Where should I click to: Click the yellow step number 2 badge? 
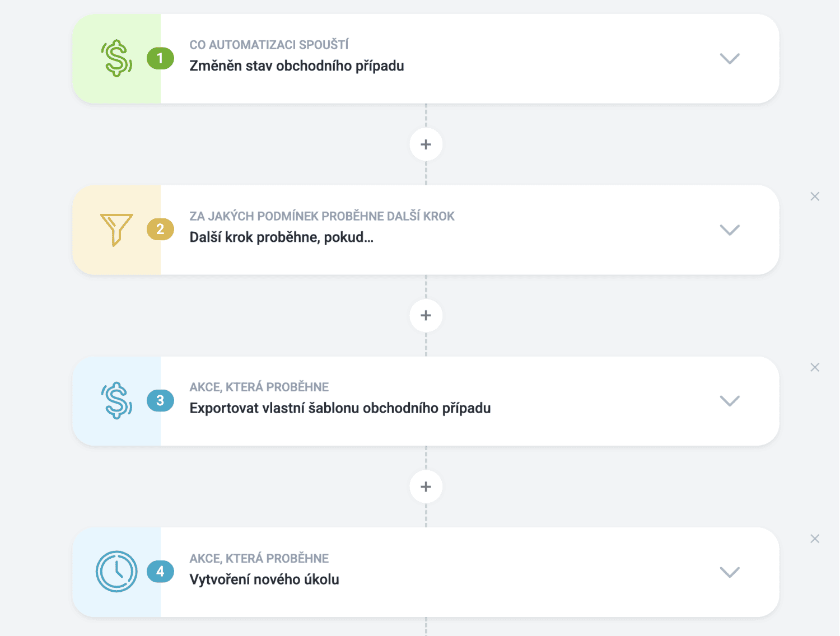160,230
